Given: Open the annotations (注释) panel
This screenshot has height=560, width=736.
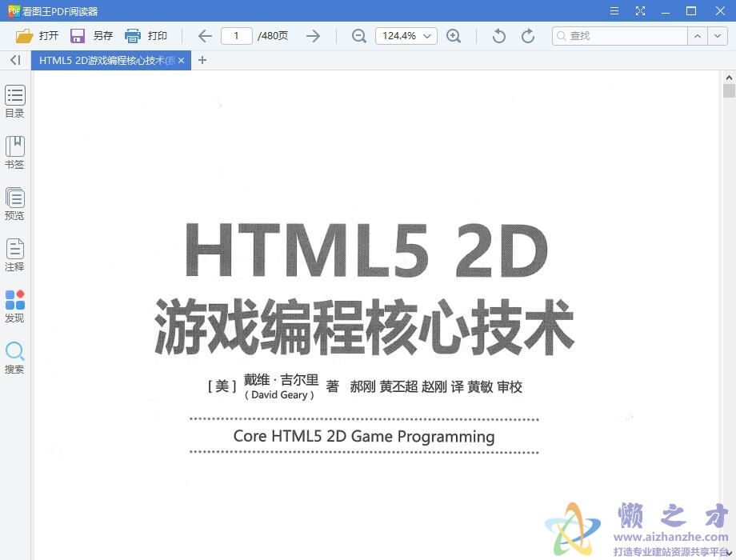Looking at the screenshot, I should tap(14, 254).
